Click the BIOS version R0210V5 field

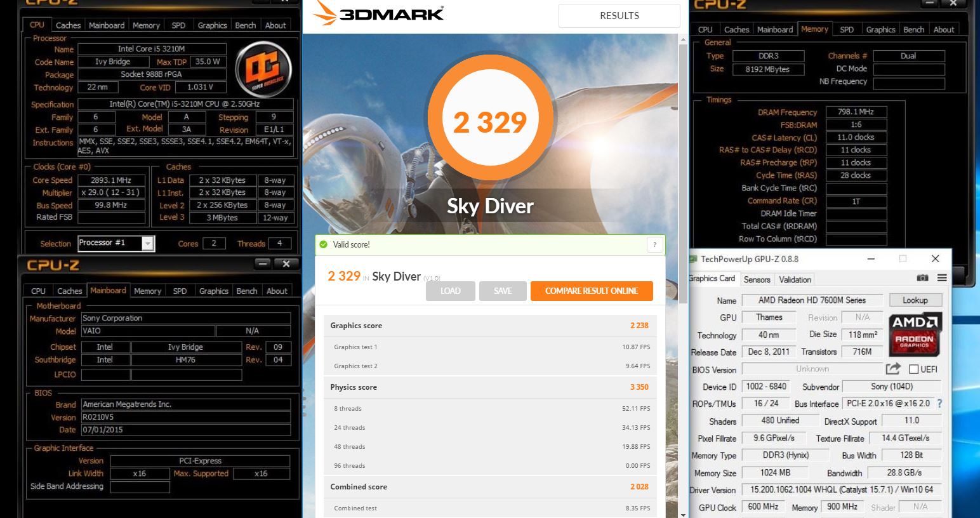pyautogui.click(x=186, y=417)
